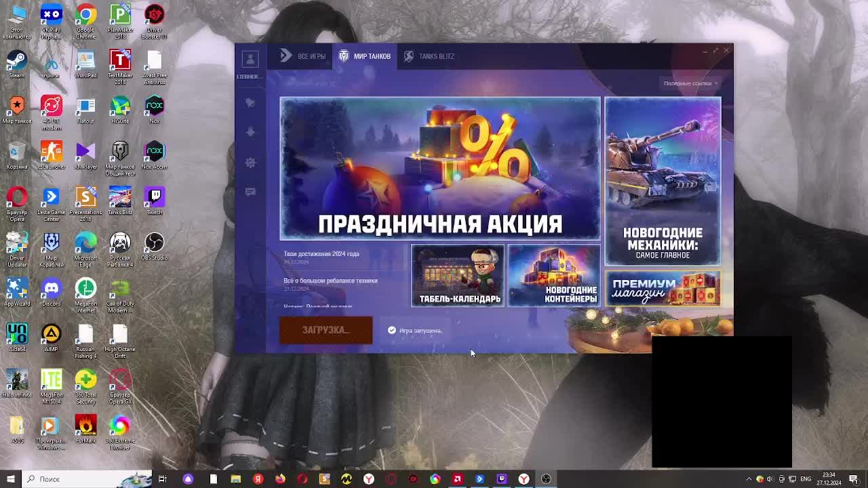The image size is (868, 488).
Task: Open the download arrow icon in launcher sidebar
Action: [250, 132]
